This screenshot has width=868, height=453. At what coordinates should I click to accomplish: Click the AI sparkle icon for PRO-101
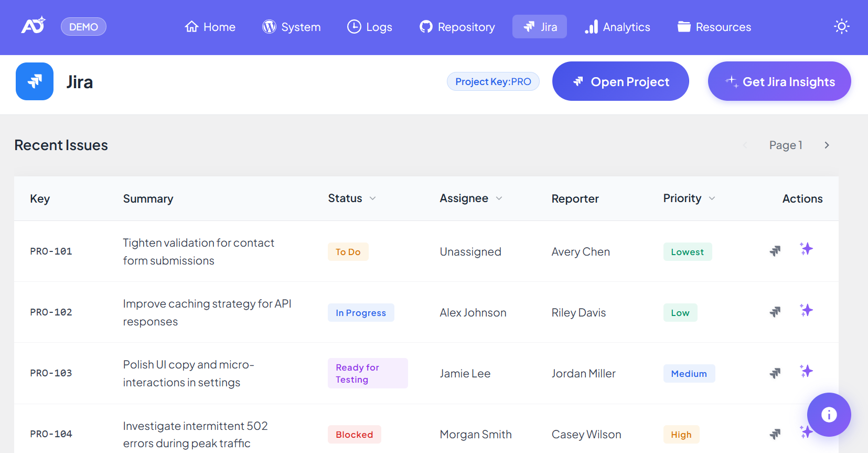tap(806, 249)
